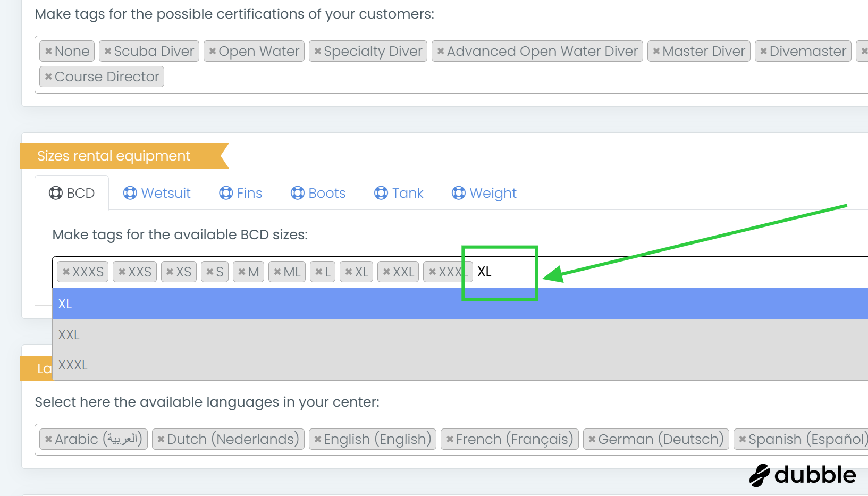
Task: Open the Fins sizes tab
Action: 241,193
